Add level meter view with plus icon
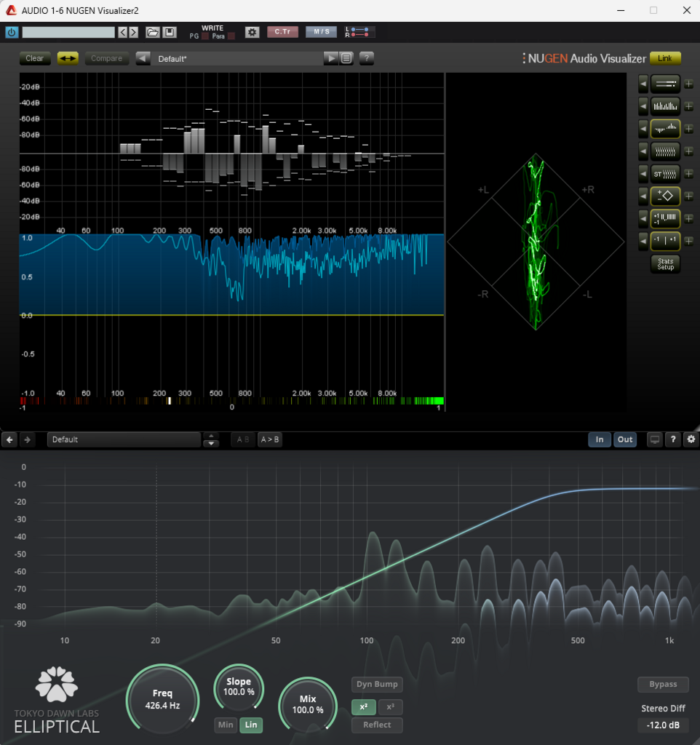 (x=688, y=84)
